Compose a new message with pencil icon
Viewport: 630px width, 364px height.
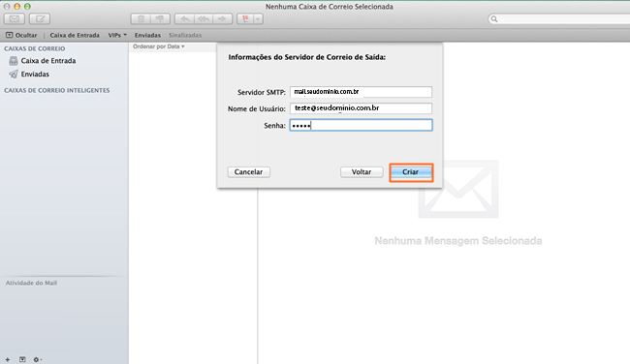click(40, 18)
